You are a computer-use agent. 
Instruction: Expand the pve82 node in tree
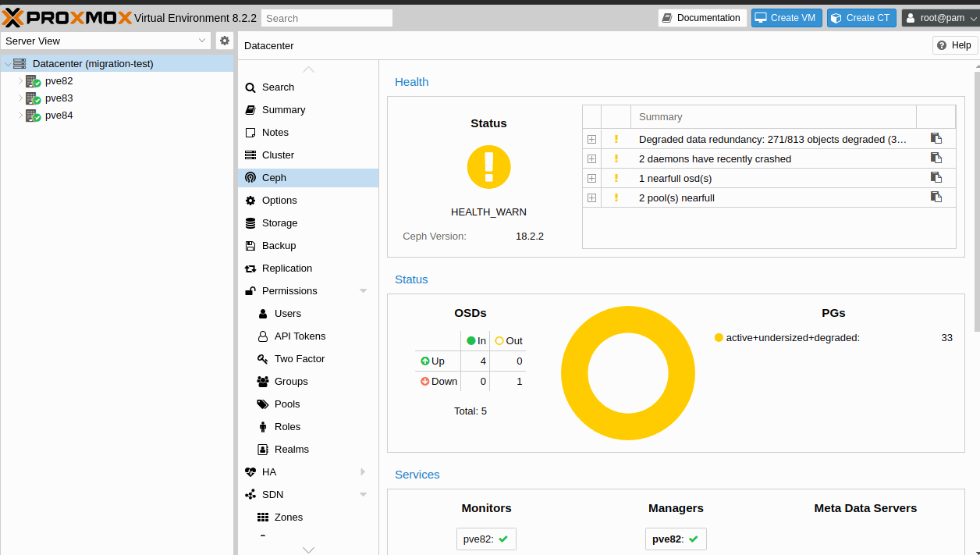click(21, 81)
